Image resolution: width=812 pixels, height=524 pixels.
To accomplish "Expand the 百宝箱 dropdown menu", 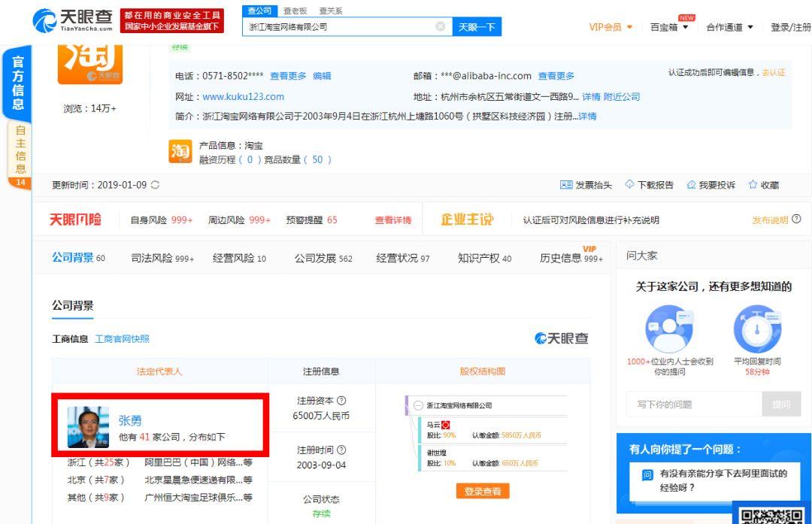I will [x=669, y=27].
